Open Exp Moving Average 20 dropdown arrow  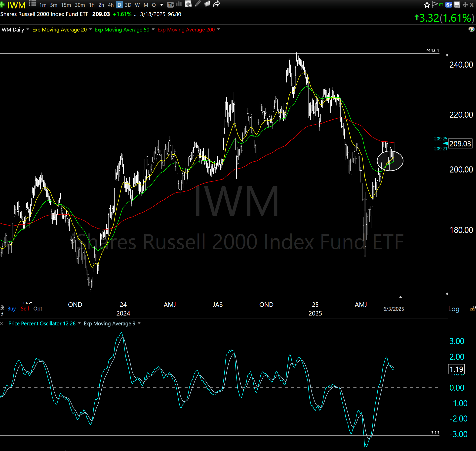pyautogui.click(x=90, y=30)
